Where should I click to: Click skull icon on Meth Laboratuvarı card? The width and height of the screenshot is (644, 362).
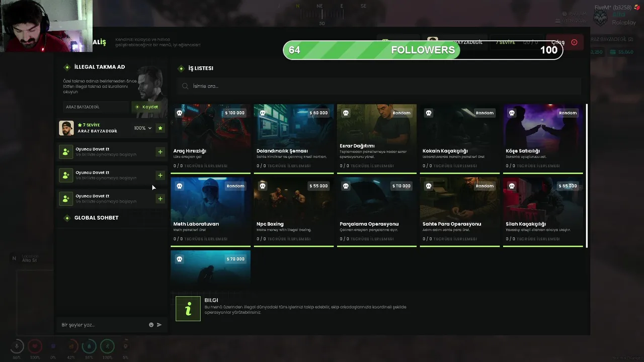point(179,186)
